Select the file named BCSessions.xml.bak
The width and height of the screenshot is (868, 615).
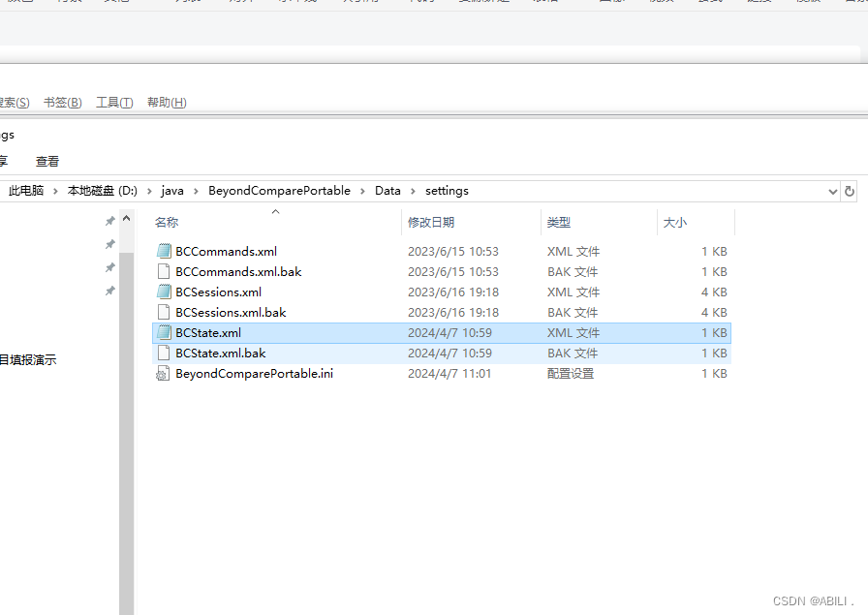(x=231, y=312)
